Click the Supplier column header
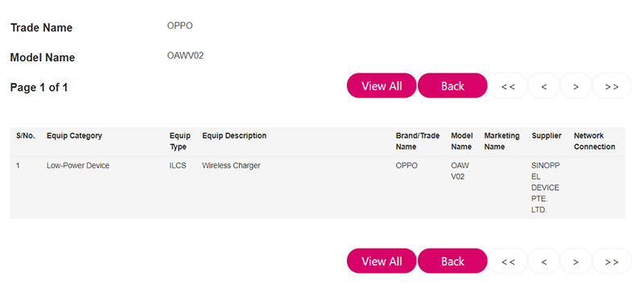Screen dimensions: 644x297 click(x=547, y=135)
